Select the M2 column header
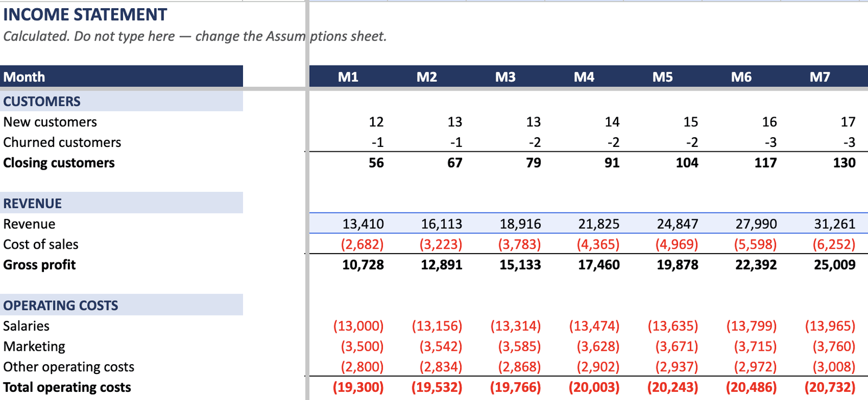The width and height of the screenshot is (868, 400). pyautogui.click(x=427, y=76)
